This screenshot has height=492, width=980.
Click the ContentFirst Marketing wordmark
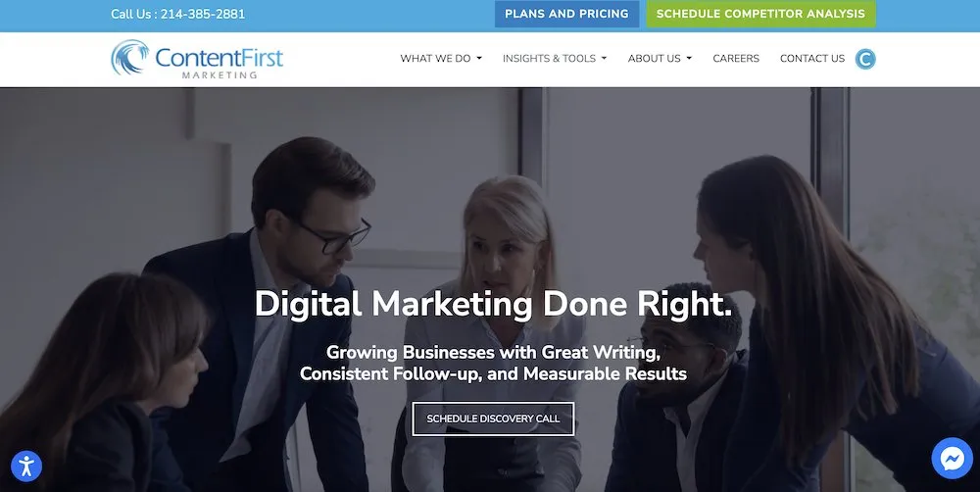(x=219, y=63)
